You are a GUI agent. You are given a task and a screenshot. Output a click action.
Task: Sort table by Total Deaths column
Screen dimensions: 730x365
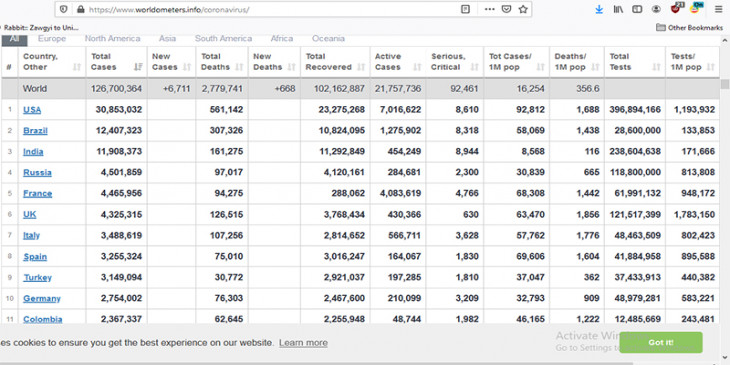coord(222,61)
